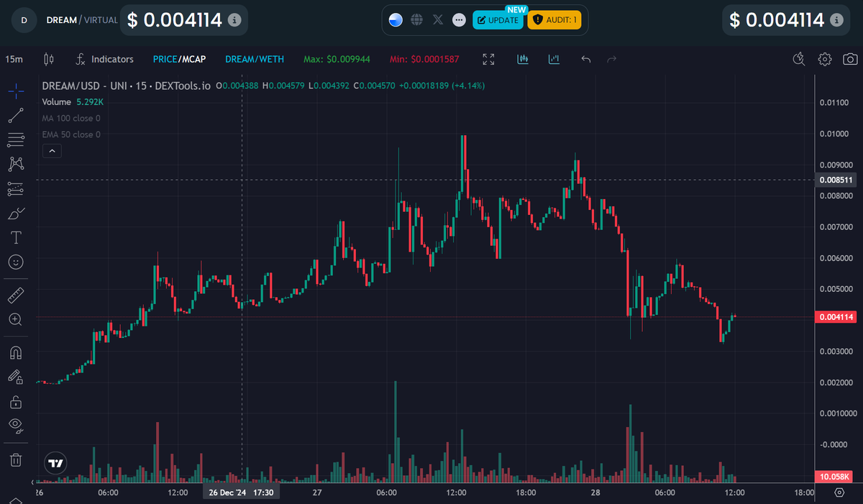
Task: Toggle hide all drawings eye icon
Action: pyautogui.click(x=16, y=426)
